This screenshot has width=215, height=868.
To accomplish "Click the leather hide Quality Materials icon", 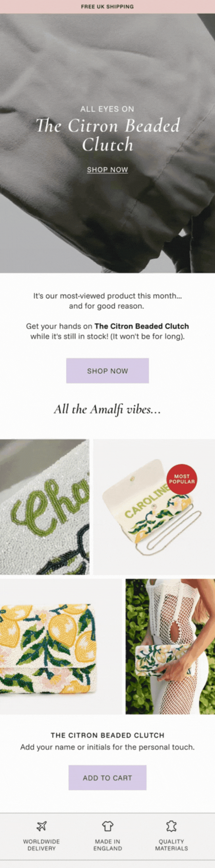I will point(171,826).
